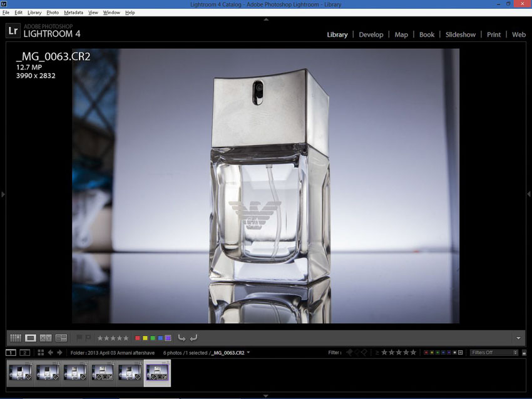
Task: Mark photo as rejected with flag
Action: coord(88,338)
